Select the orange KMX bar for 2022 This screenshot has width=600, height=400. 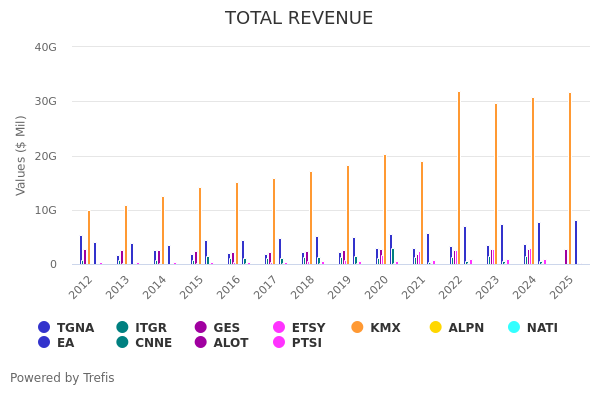459,178
